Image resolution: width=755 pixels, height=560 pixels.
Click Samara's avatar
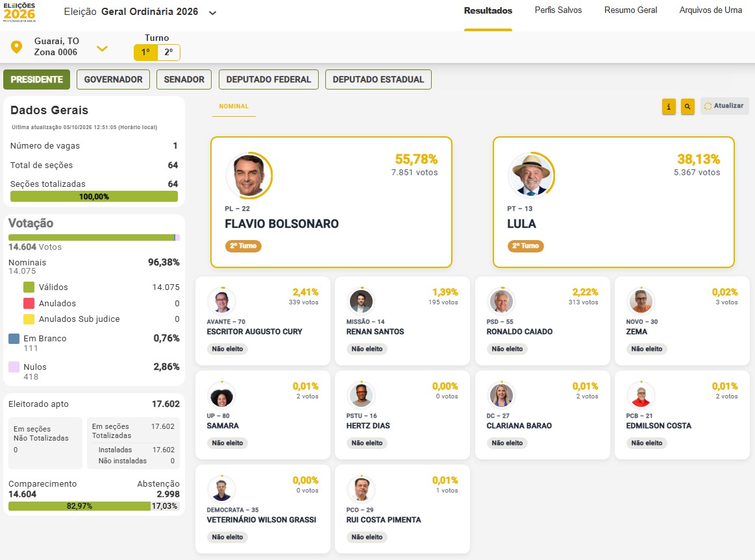coord(221,396)
